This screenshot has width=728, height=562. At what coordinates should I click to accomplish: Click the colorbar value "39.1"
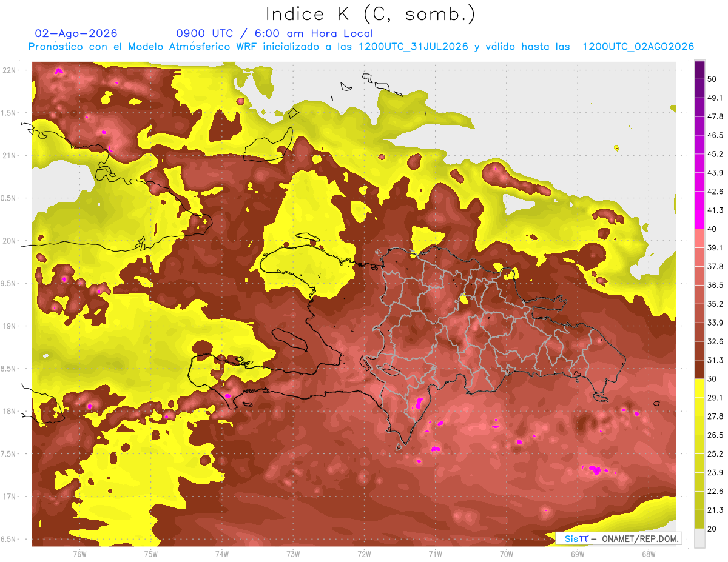(x=715, y=247)
